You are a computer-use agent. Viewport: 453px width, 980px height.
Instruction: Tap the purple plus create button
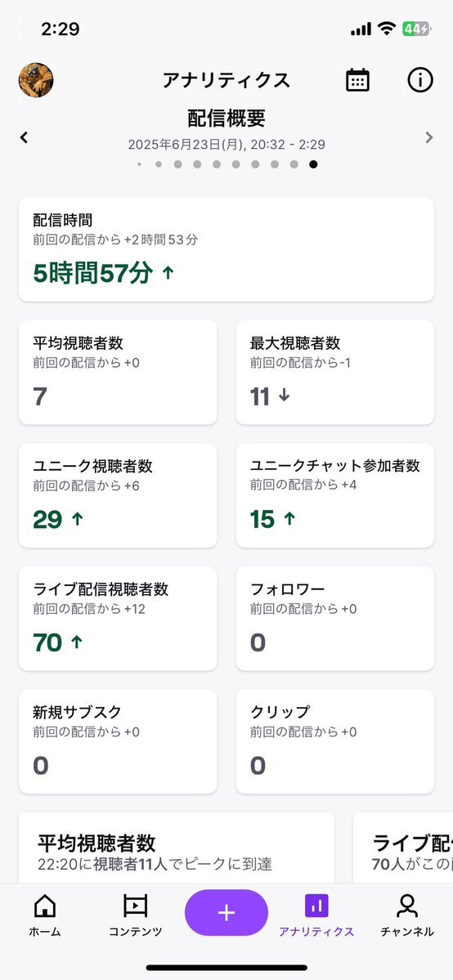[226, 912]
